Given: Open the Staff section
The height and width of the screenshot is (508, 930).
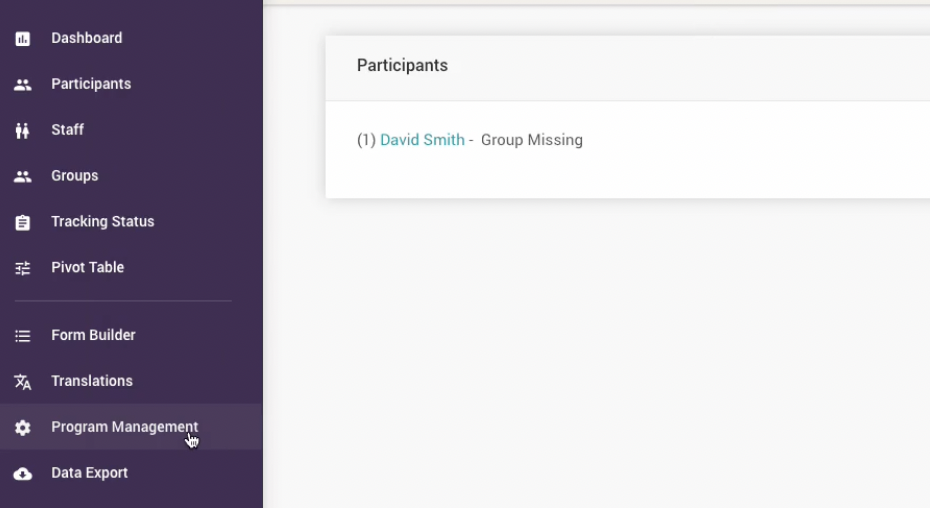Looking at the screenshot, I should tap(68, 130).
